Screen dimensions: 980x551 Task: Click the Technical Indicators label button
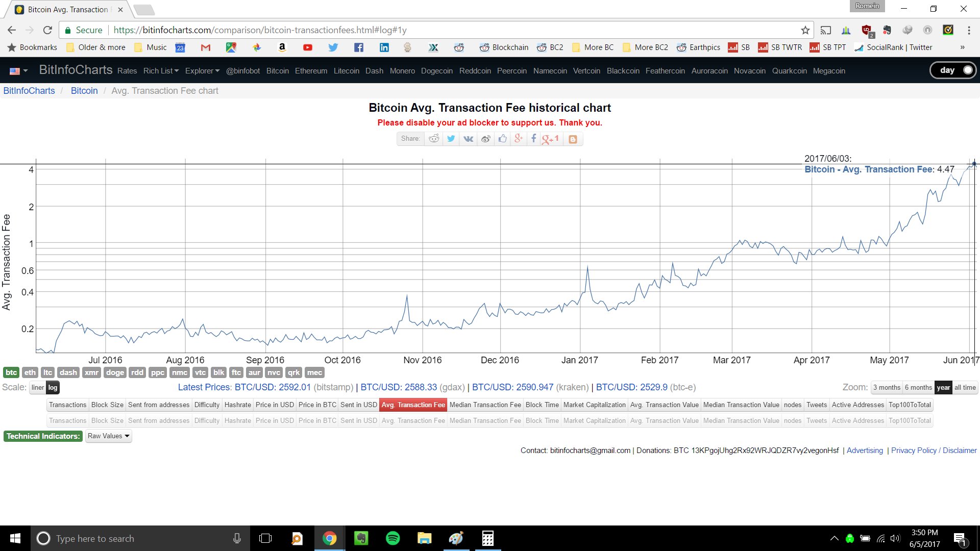coord(43,436)
